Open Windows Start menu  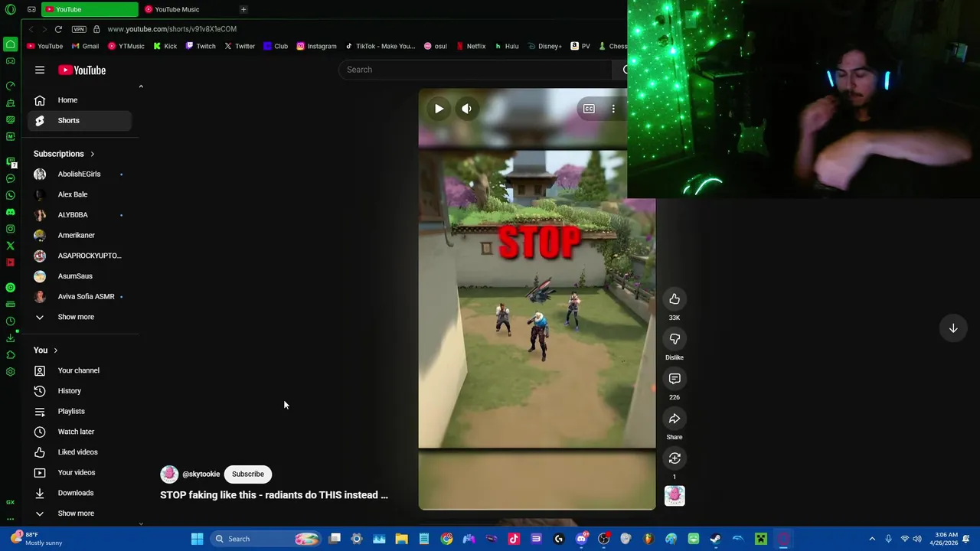click(197, 539)
